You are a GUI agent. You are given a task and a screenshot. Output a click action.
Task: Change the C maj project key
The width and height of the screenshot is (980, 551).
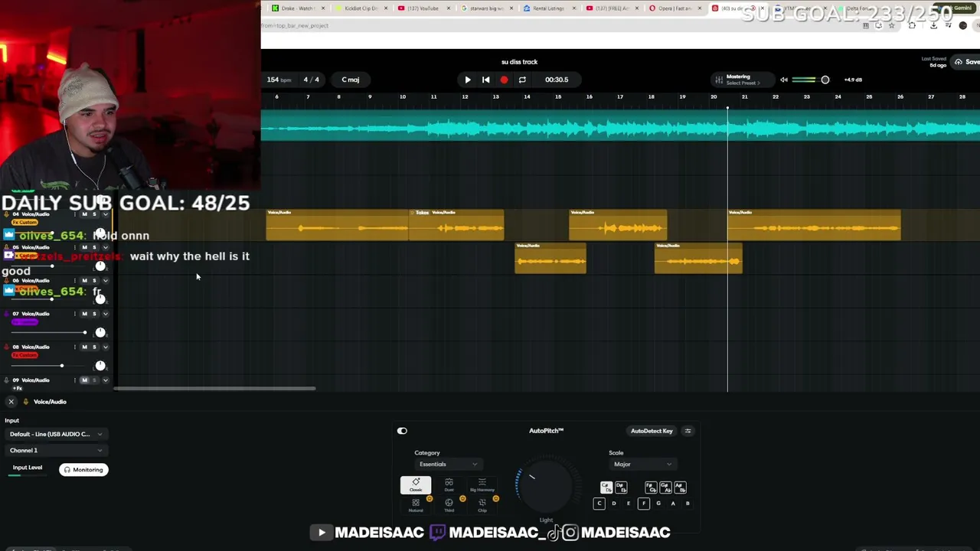click(351, 80)
